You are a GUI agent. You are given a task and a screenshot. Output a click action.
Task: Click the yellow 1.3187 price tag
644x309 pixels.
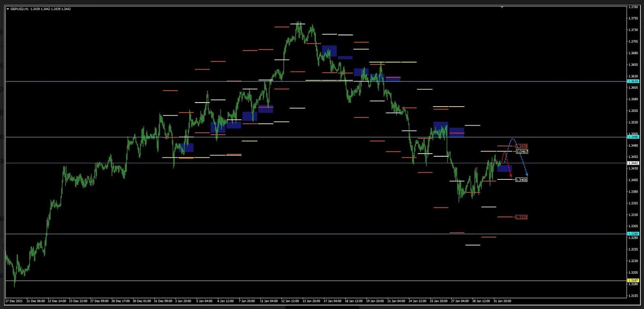point(633,280)
